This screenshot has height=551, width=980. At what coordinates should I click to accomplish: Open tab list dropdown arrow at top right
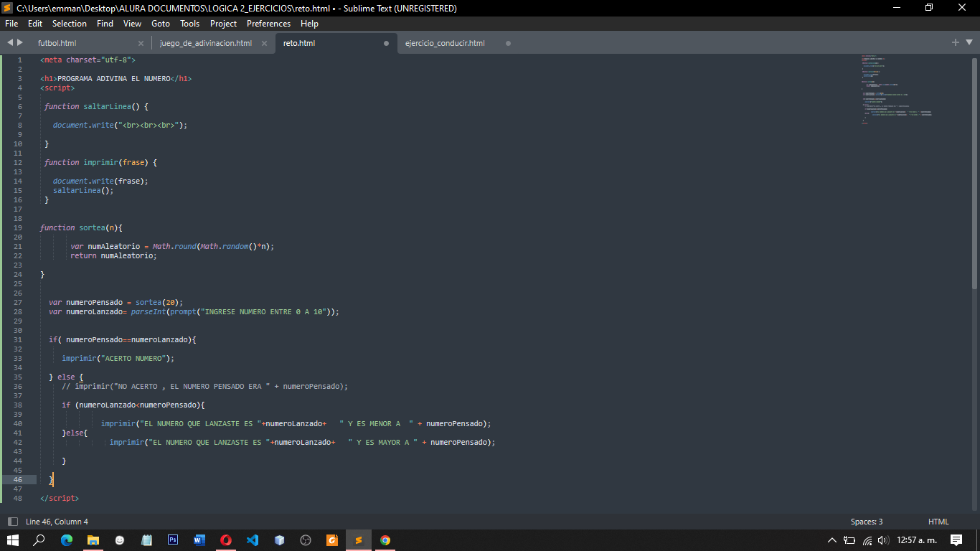(x=969, y=43)
